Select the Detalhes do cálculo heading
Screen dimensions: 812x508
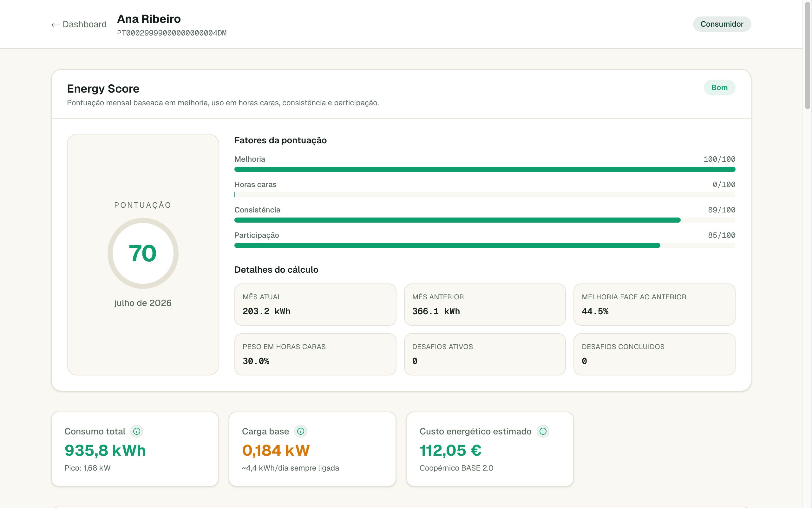(276, 270)
